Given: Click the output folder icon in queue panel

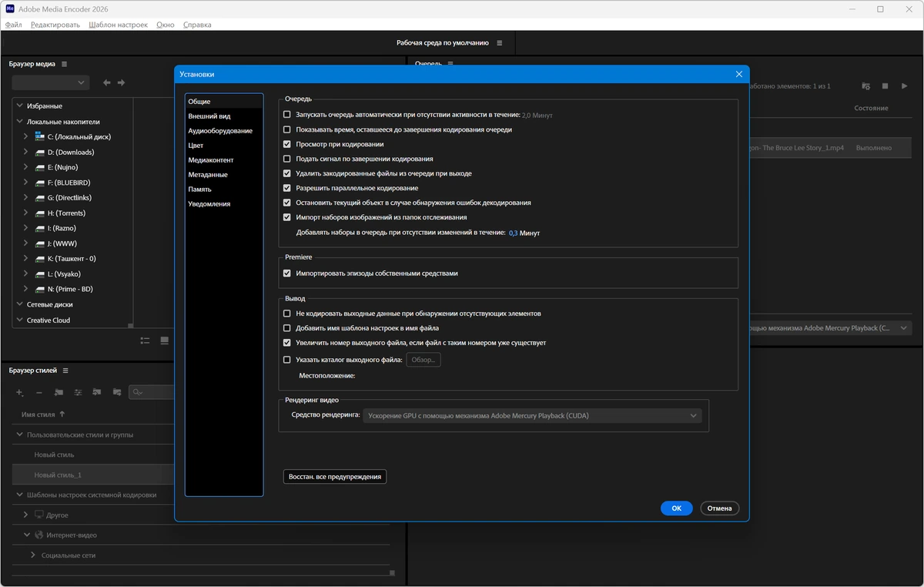Looking at the screenshot, I should tap(866, 86).
